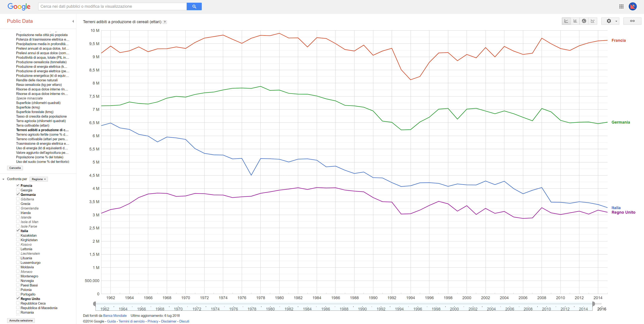Click the chart link share icon
Viewport: 644px width, 324px height.
click(x=632, y=21)
